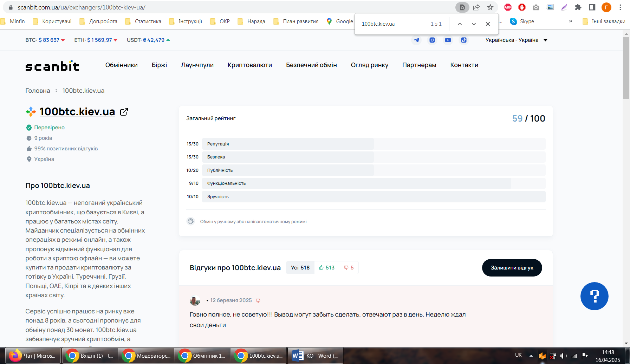Expand hidden bookmarks with the chevron
Viewport: 630px width, 364px height.
click(x=570, y=21)
